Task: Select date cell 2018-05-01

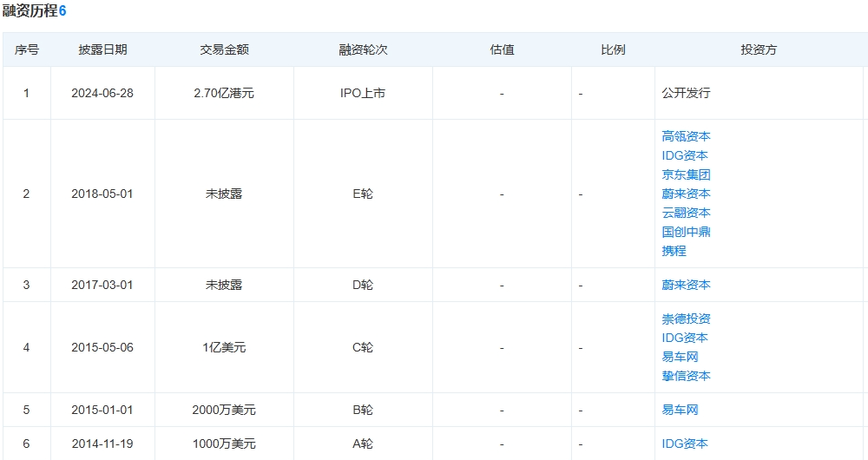Action: click(102, 194)
